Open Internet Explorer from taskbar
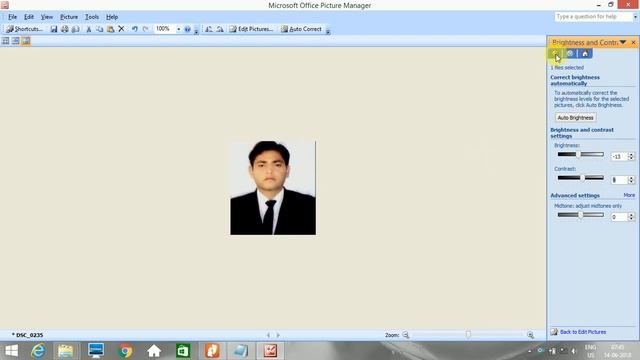 pos(38,351)
